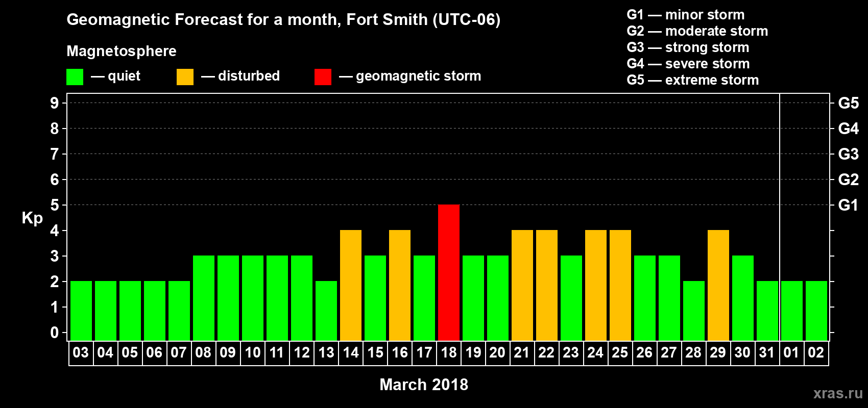Click date label 22 on the axis

coord(547,353)
